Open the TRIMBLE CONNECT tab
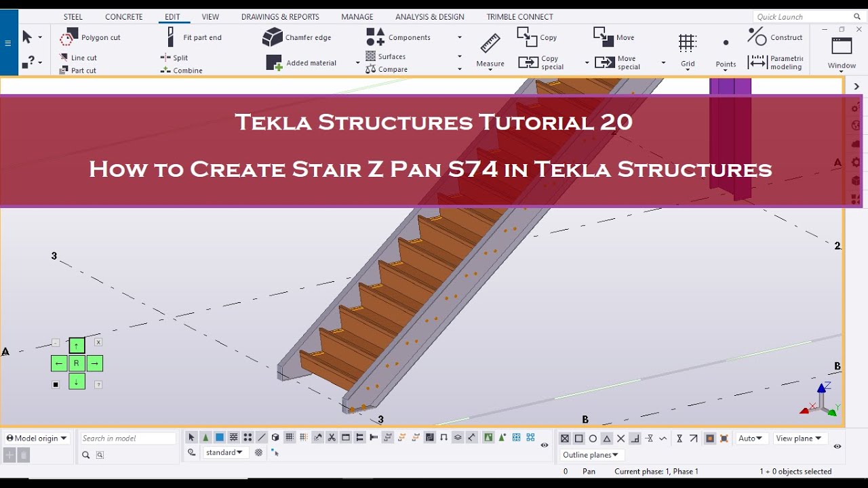 (520, 17)
